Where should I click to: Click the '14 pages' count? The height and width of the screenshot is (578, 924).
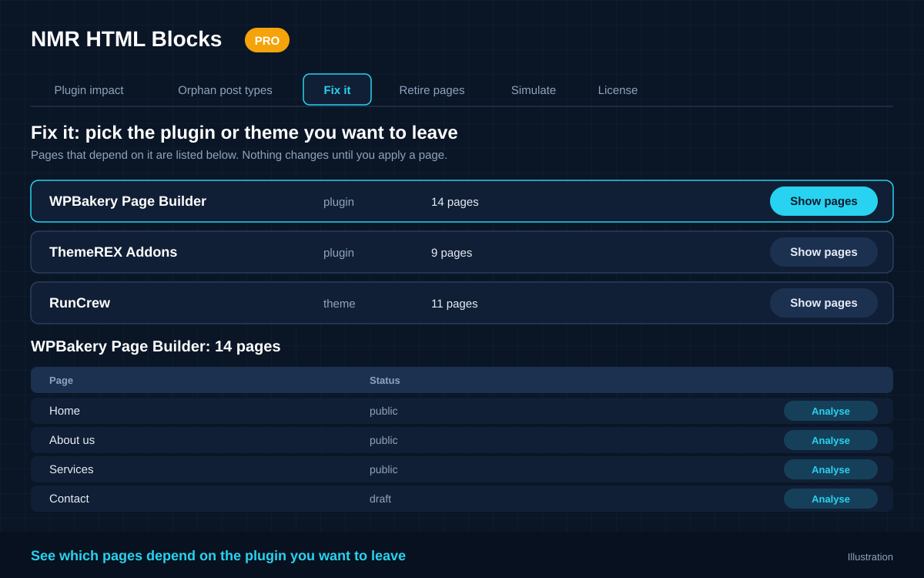pos(455,202)
